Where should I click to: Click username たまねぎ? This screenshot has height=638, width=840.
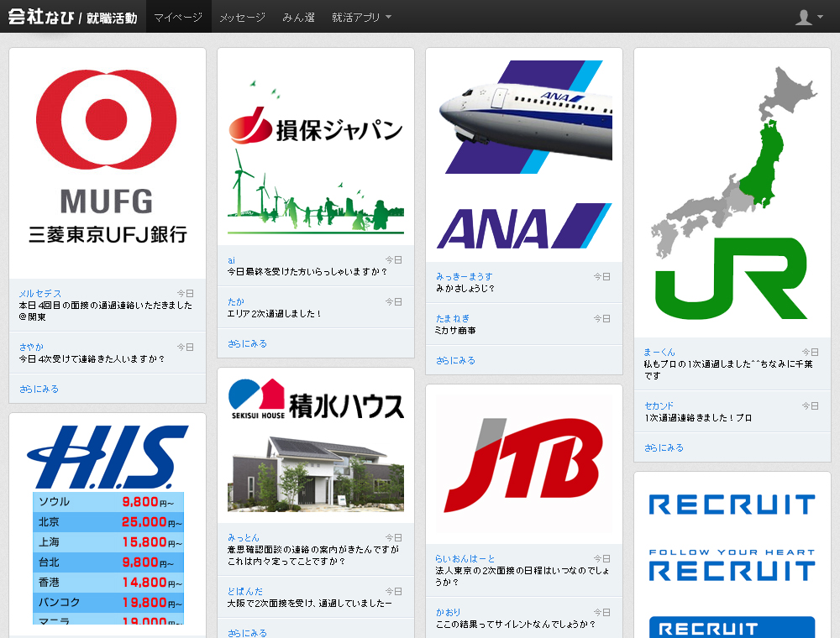click(452, 318)
